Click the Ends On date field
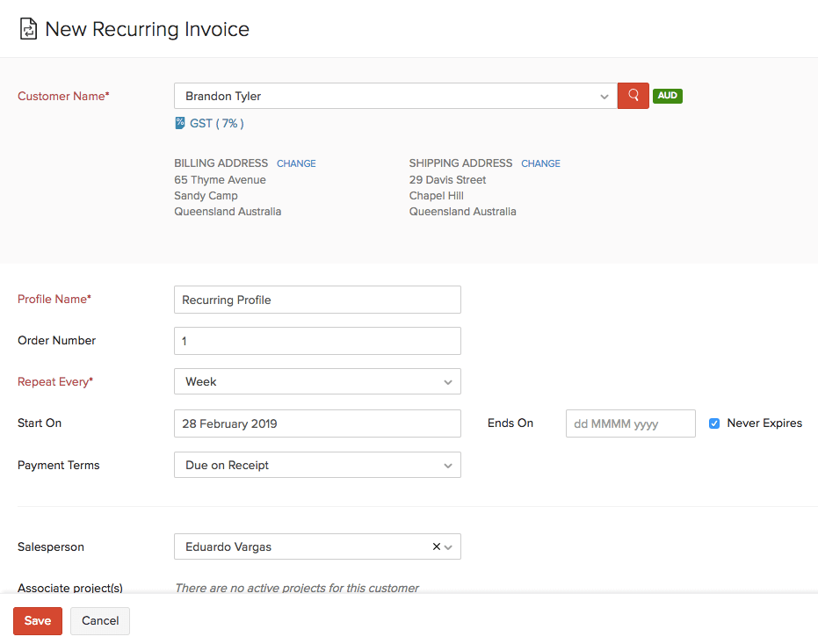818x644 pixels. point(630,423)
